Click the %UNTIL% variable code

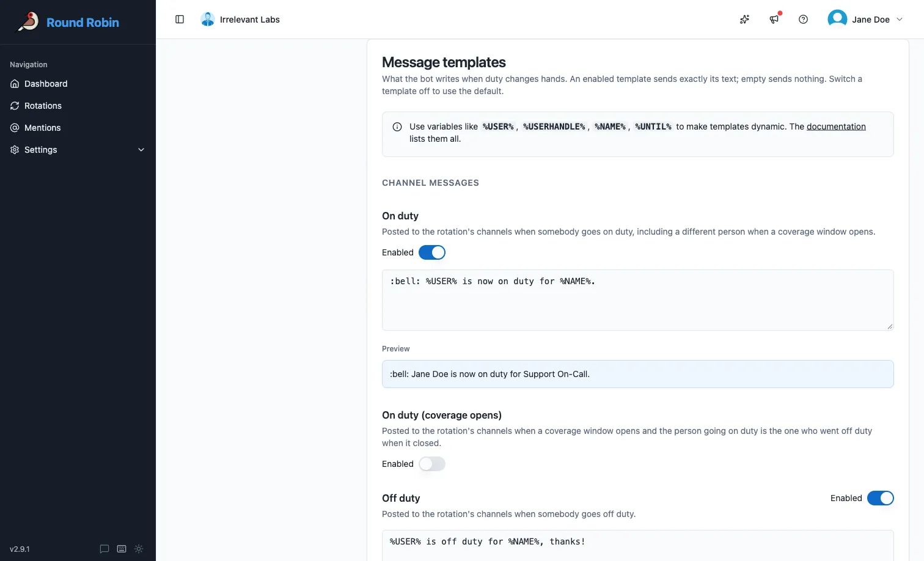pos(653,127)
